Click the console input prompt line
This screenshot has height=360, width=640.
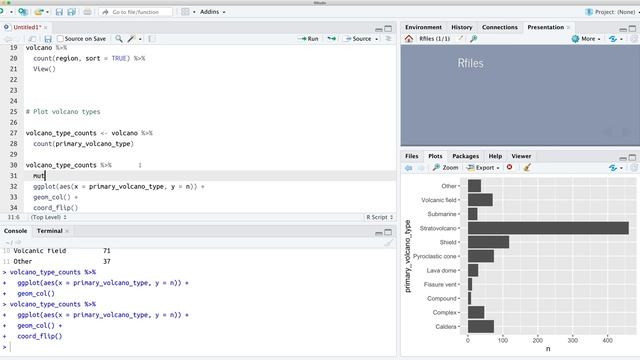click(x=199, y=347)
